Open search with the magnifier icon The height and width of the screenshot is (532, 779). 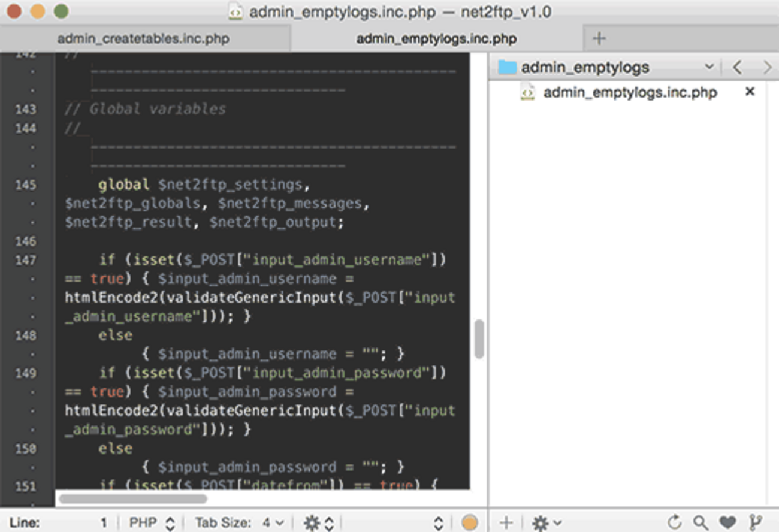point(702,522)
